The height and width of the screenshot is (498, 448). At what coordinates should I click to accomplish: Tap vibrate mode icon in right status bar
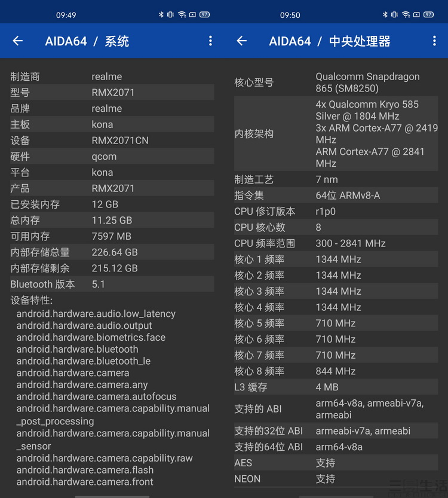coord(394,14)
